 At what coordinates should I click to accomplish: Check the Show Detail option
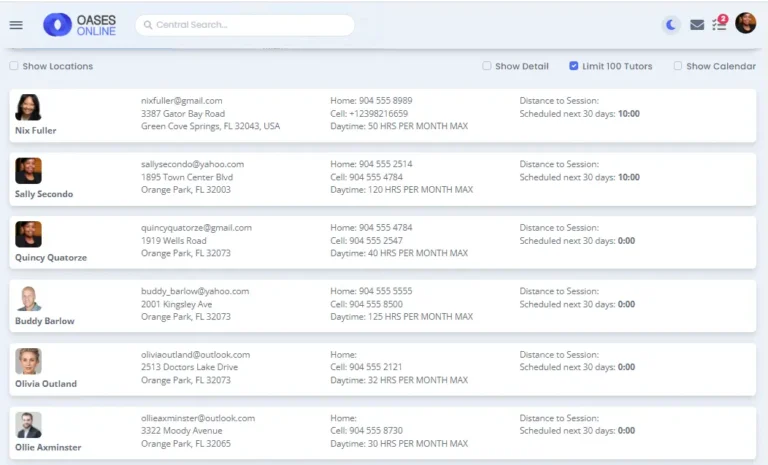pyautogui.click(x=487, y=66)
